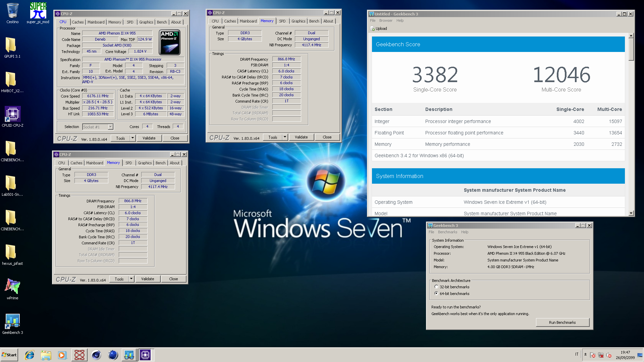Open the CINEBENCH folder below CPU-Z shortcut

coord(12,152)
